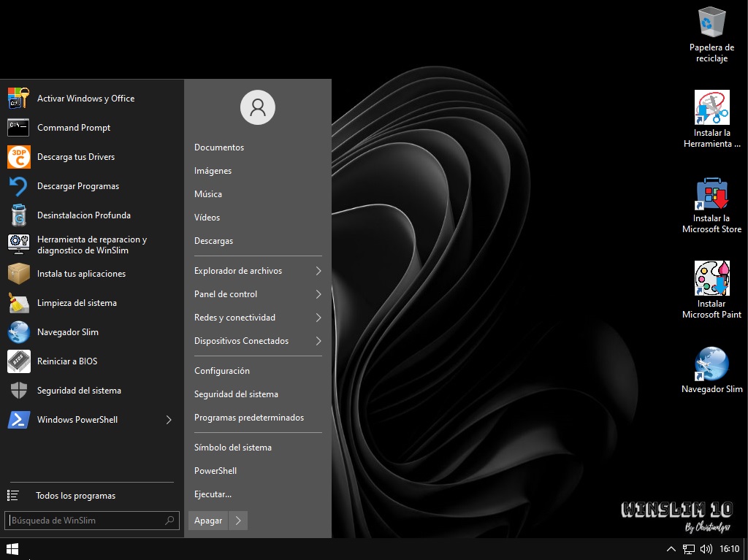The height and width of the screenshot is (560, 748).
Task: Open WinSlim repair and diagnostic tool icon
Action: coord(18,245)
